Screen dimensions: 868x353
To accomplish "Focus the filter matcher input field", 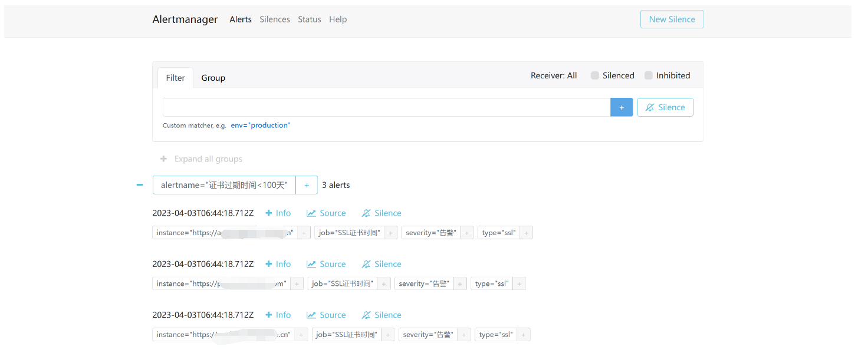I will click(x=387, y=107).
